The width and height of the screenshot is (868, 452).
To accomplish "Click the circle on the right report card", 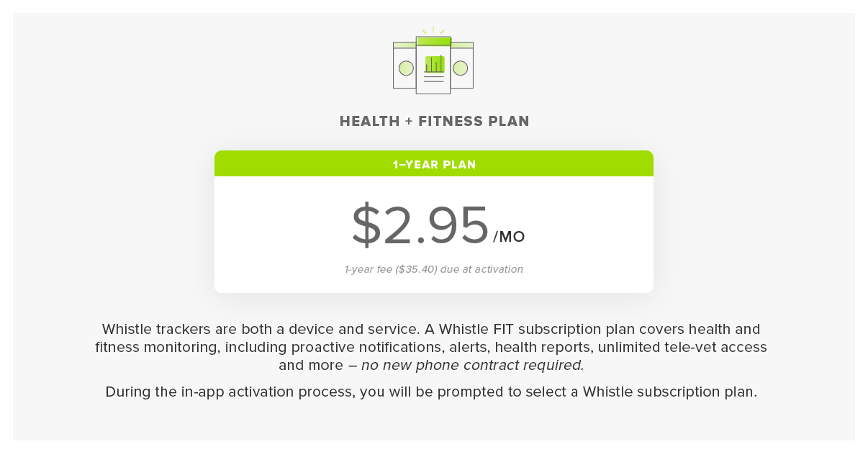I will coord(461,68).
